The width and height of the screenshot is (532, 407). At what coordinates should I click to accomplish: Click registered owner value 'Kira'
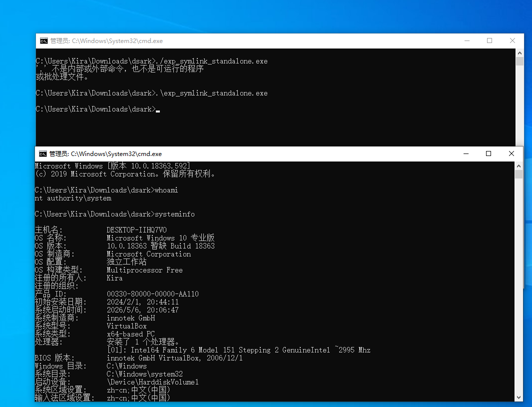(x=115, y=278)
